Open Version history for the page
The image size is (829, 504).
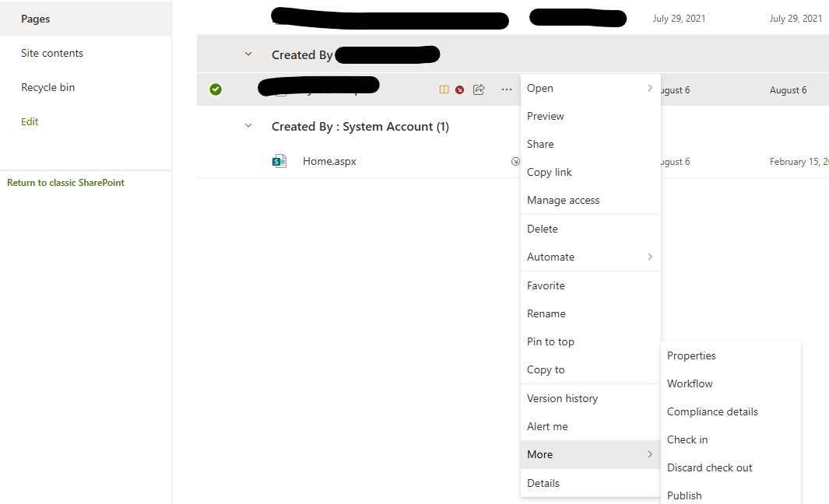tap(562, 398)
